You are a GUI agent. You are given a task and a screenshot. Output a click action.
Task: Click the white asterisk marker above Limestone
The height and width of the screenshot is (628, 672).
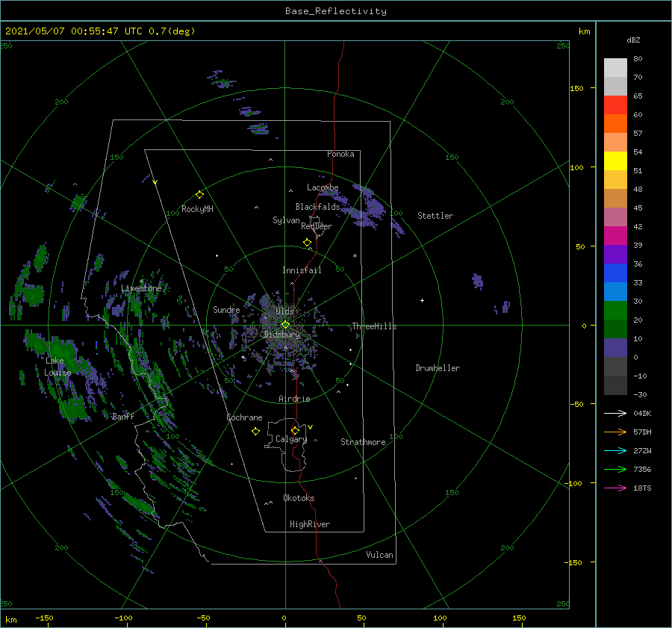point(141,282)
